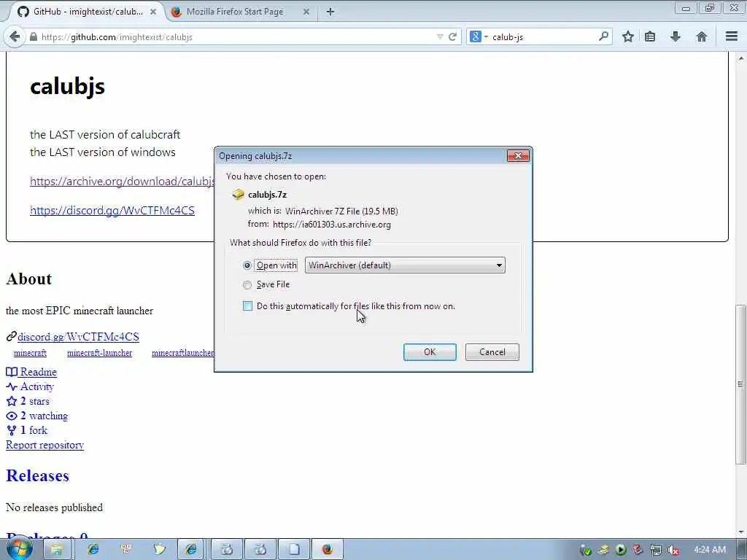This screenshot has width=747, height=560.
Task: View the 2 stars link
Action: (x=34, y=401)
